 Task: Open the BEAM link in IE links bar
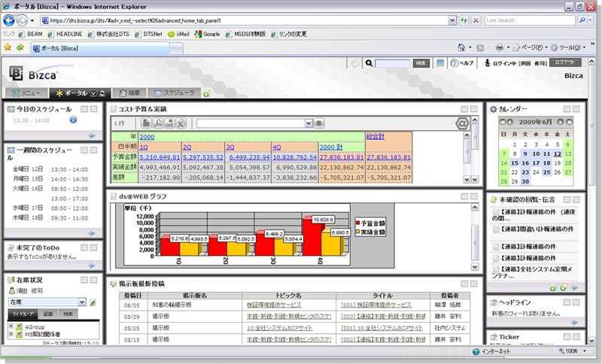point(30,34)
